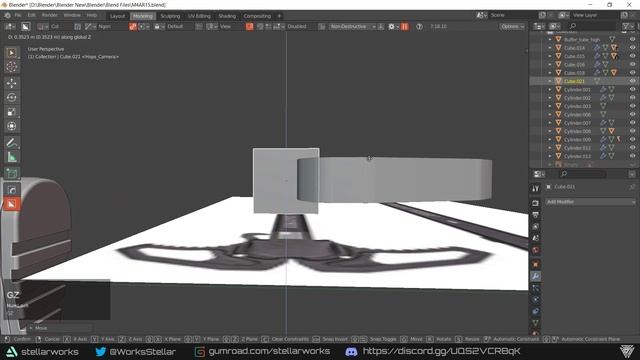Select the active red Hops tool icon

11,204
